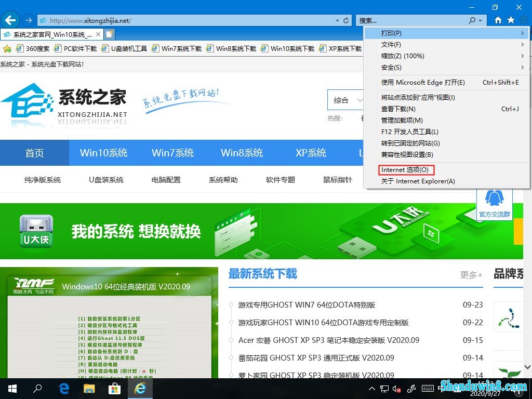Viewport: 532px width, 399px height.
Task: Open the address bar history dropdown arrow
Action: [x=337, y=20]
